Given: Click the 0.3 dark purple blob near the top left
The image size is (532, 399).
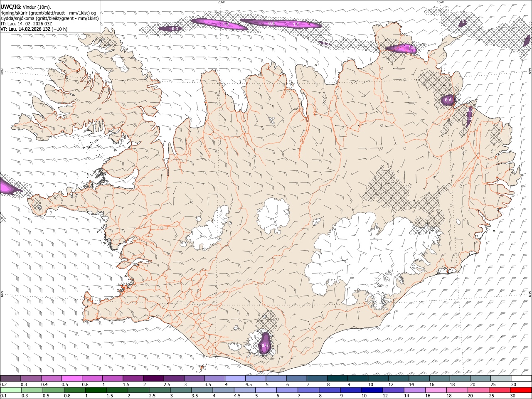Looking at the screenshot, I should tap(171, 28).
